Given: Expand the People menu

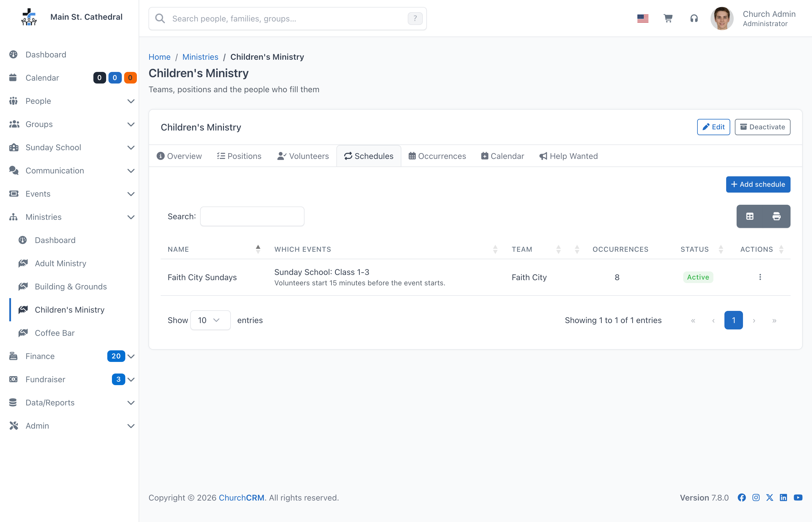Looking at the screenshot, I should tap(70, 101).
